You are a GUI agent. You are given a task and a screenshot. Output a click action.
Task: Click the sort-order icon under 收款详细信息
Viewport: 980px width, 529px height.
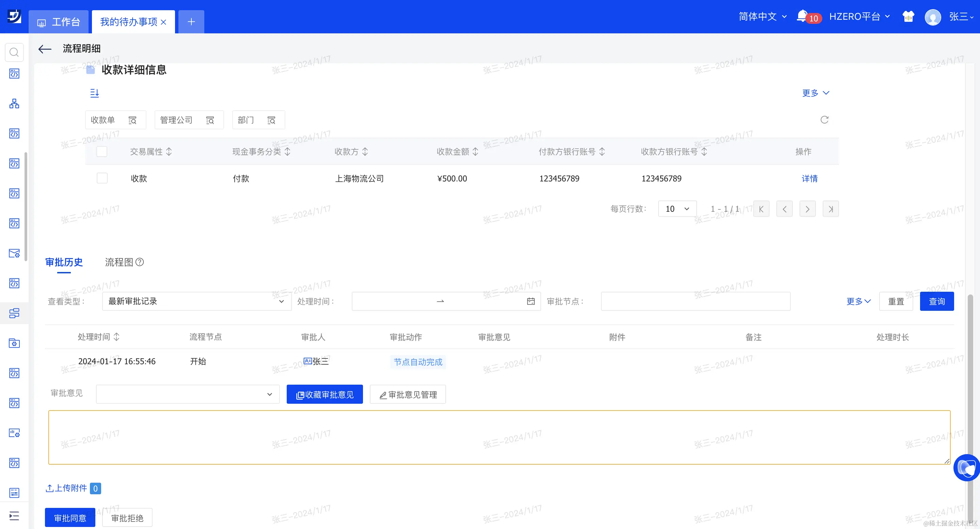click(x=94, y=93)
